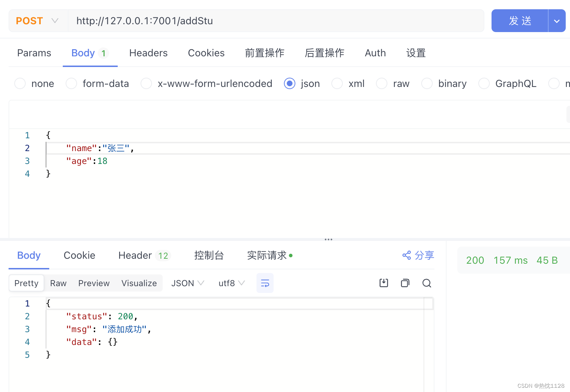The height and width of the screenshot is (392, 570).
Task: Click the word-wrap toggle icon in response toolbar
Action: 265,283
